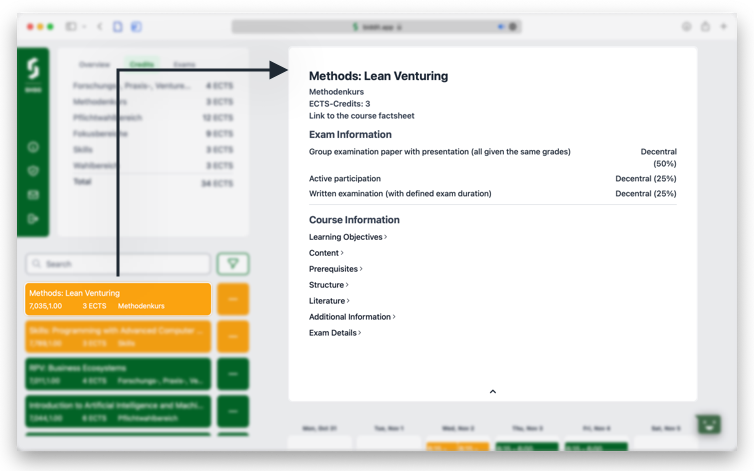Expand the Prerequisites section

click(335, 269)
